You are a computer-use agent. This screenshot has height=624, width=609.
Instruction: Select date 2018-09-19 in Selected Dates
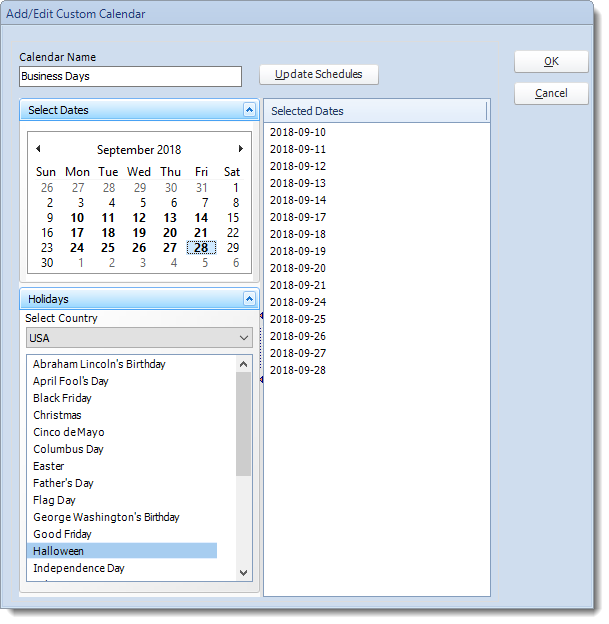tap(298, 252)
